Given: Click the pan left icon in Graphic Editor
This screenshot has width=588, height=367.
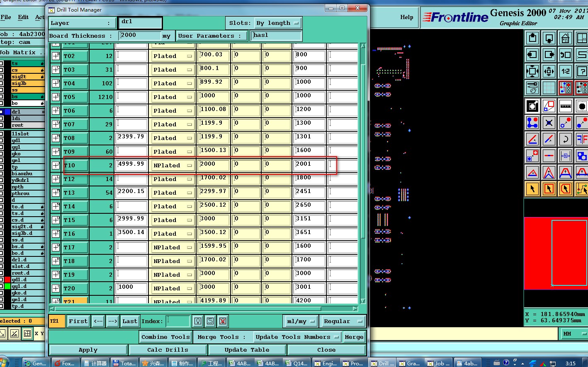Looking at the screenshot, I should pos(532,54).
